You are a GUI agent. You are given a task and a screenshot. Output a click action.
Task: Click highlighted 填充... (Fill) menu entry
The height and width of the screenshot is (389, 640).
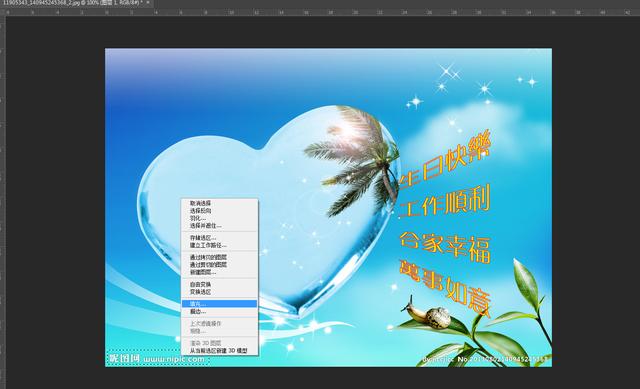[219, 304]
